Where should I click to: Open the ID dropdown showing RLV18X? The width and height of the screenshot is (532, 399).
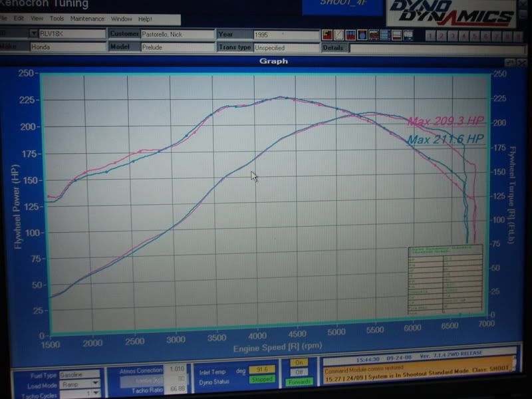point(34,33)
